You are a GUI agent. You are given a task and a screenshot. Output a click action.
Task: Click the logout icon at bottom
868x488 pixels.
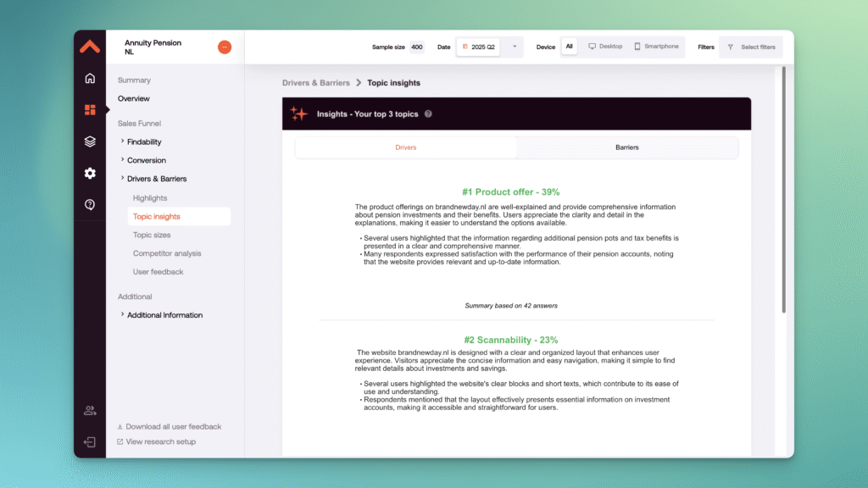90,441
